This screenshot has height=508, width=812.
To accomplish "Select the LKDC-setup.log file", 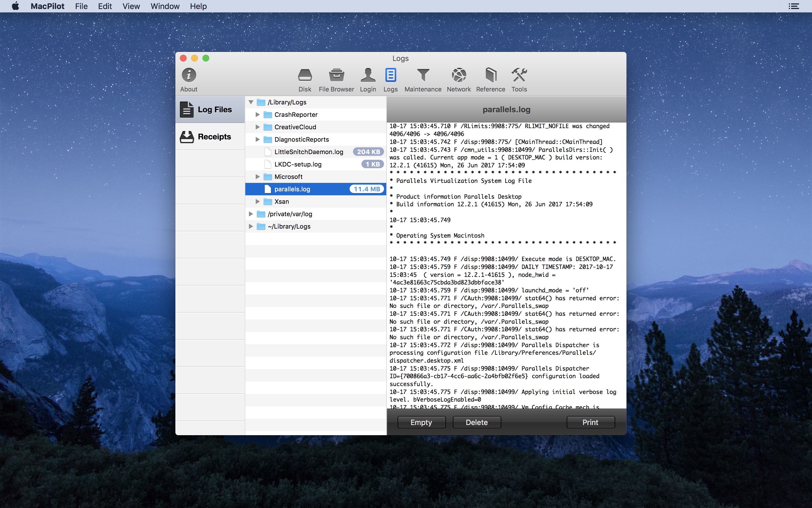I will (x=315, y=164).
